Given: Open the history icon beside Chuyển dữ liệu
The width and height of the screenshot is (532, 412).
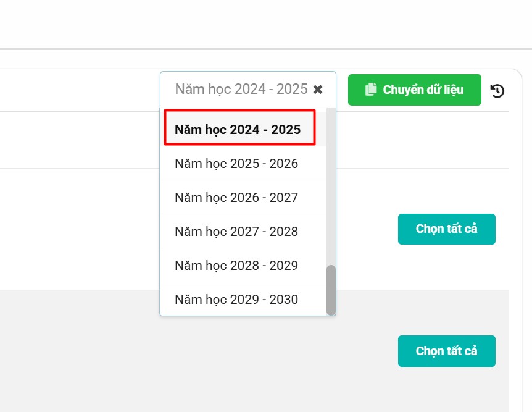Looking at the screenshot, I should coord(497,91).
